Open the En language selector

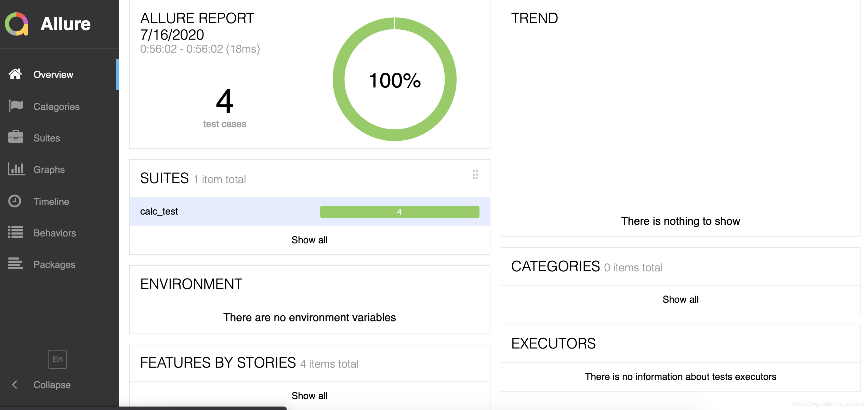click(57, 359)
